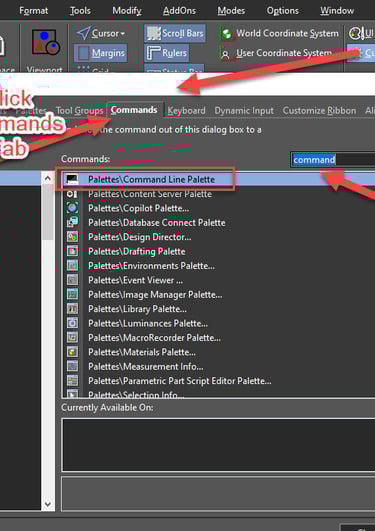The image size is (375, 531).
Task: Select Palettes\Drafting Palette row
Action: pos(218,251)
